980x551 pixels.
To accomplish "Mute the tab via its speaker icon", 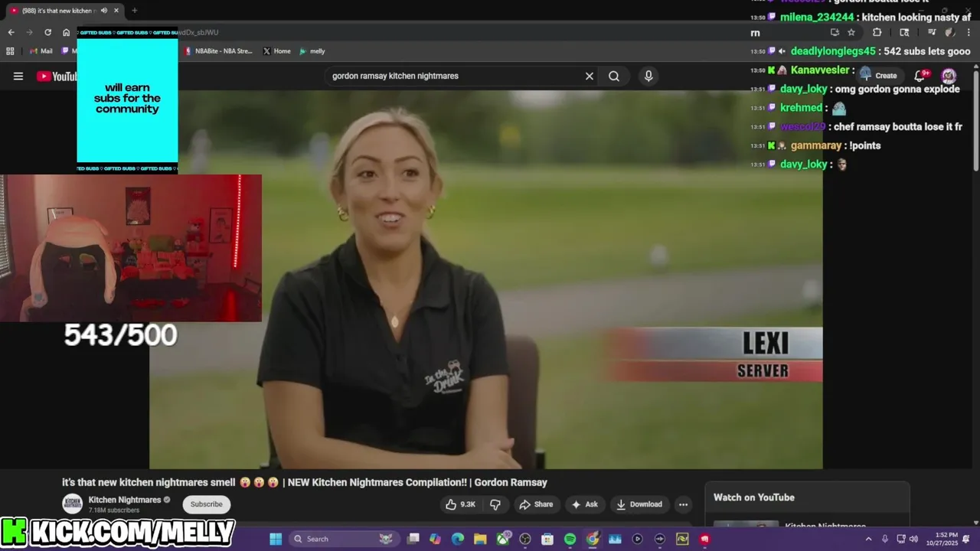I will point(103,11).
